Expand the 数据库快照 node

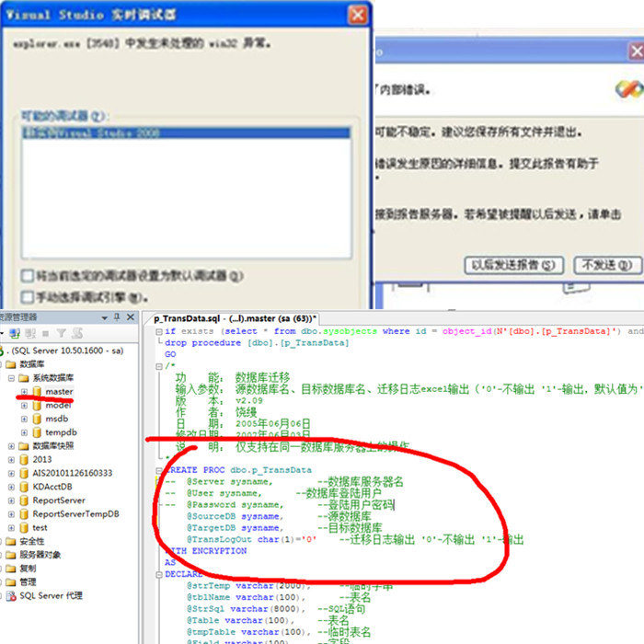click(x=11, y=446)
